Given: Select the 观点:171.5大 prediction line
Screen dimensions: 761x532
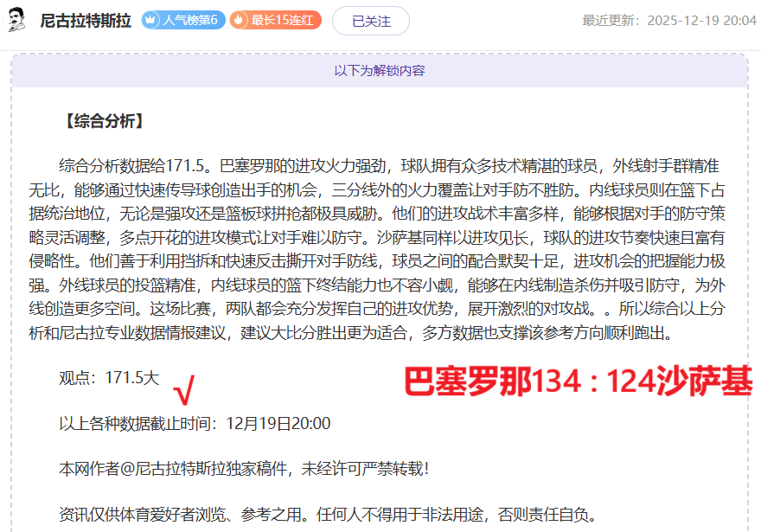Looking at the screenshot, I should [109, 378].
